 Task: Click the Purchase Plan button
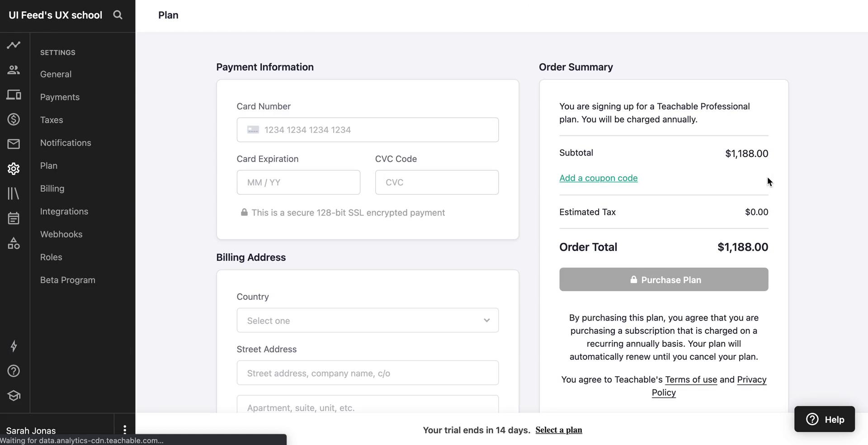[664, 279]
